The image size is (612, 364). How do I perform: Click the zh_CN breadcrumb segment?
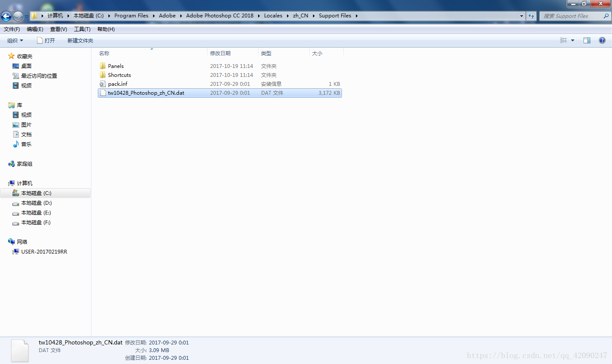pyautogui.click(x=301, y=16)
